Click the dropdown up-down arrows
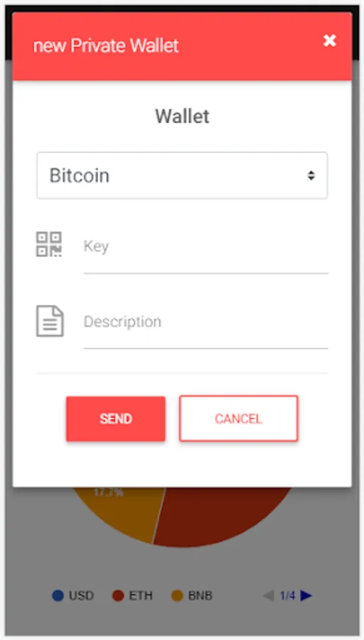 coord(311,176)
